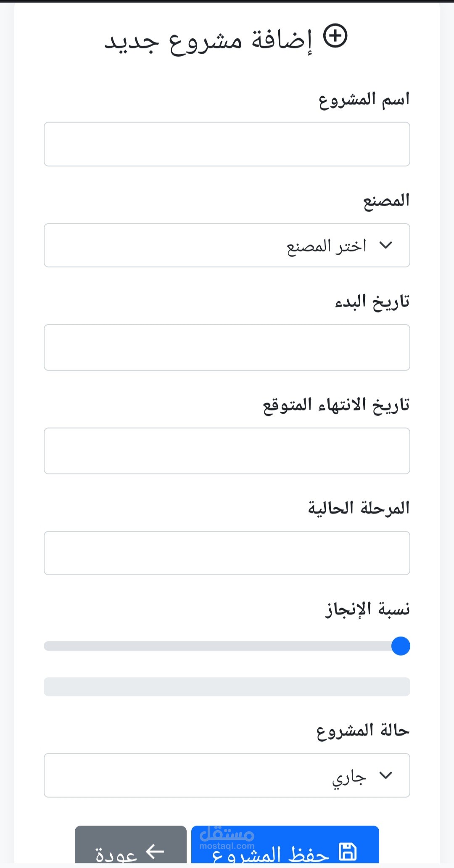Click the اسم المشروع field label
Image resolution: width=454 pixels, height=868 pixels.
point(364,100)
